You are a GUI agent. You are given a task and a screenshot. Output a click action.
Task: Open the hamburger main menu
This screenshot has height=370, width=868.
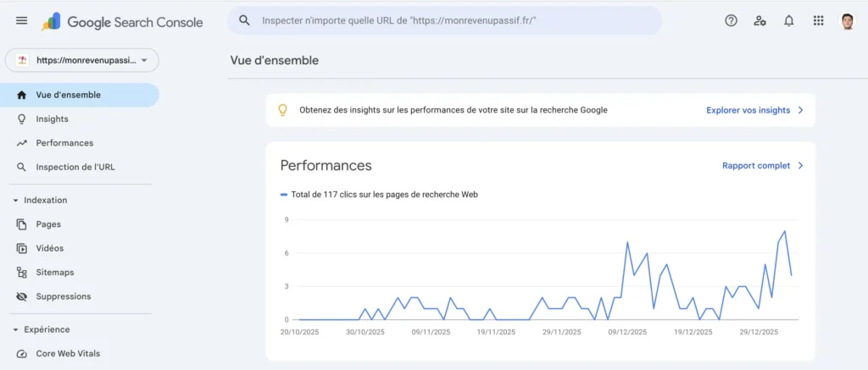21,21
